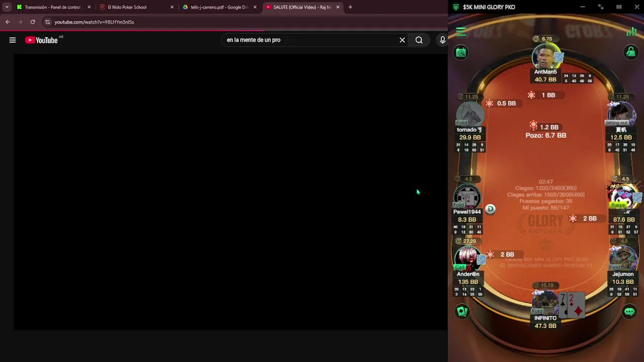Image resolution: width=644 pixels, height=362 pixels.
Task: Click the green lock icon on poker table
Action: pos(630,52)
